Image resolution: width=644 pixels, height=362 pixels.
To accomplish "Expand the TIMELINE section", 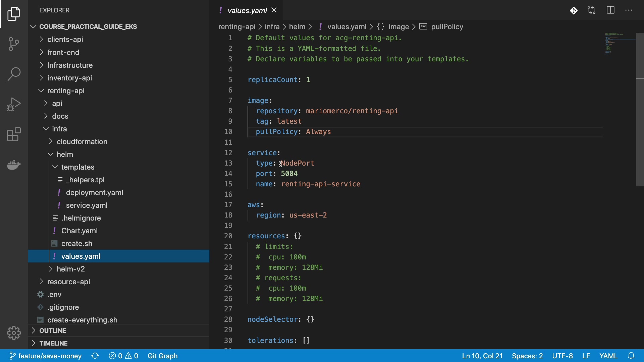I will click(x=53, y=343).
